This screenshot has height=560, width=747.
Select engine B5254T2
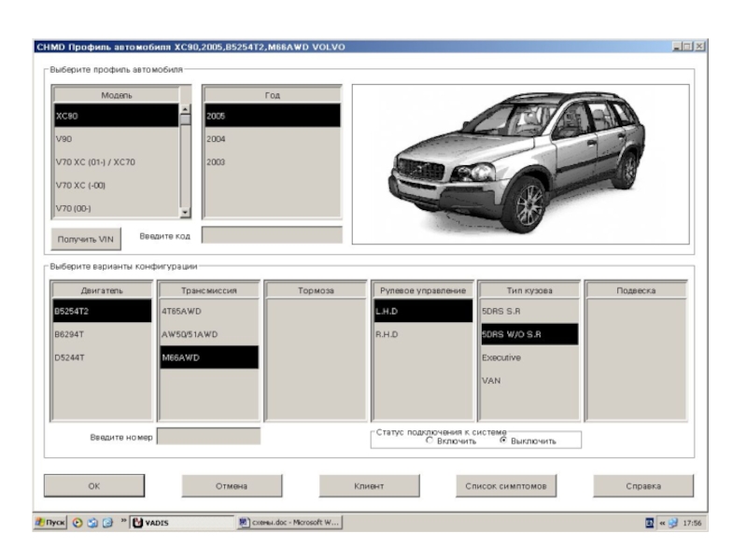(102, 311)
